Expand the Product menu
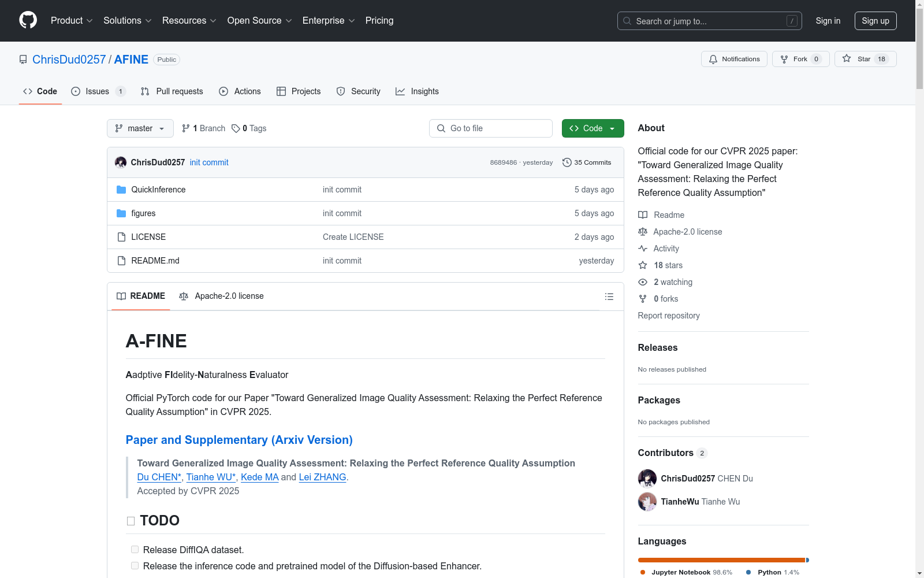 [72, 21]
